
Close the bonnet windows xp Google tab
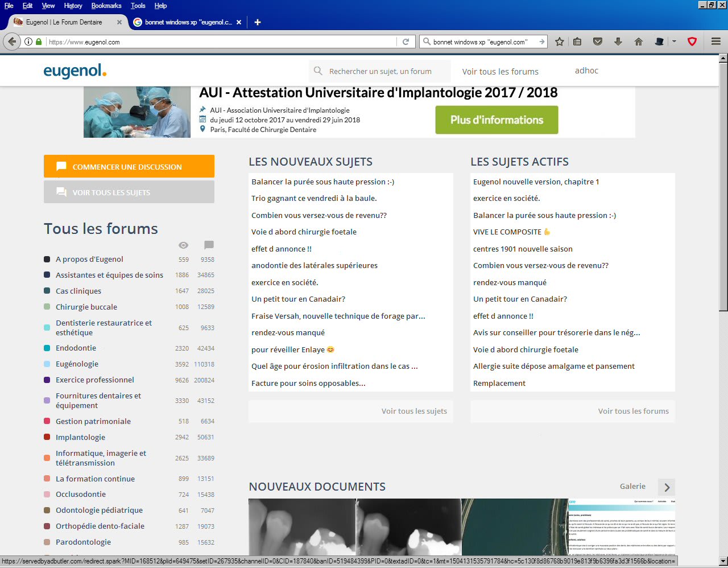[239, 22]
